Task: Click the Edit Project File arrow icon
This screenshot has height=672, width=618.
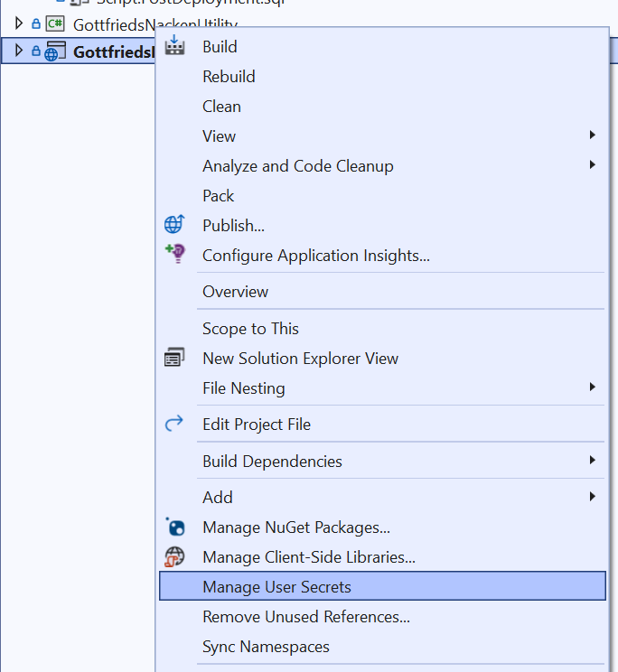Action: pos(174,425)
